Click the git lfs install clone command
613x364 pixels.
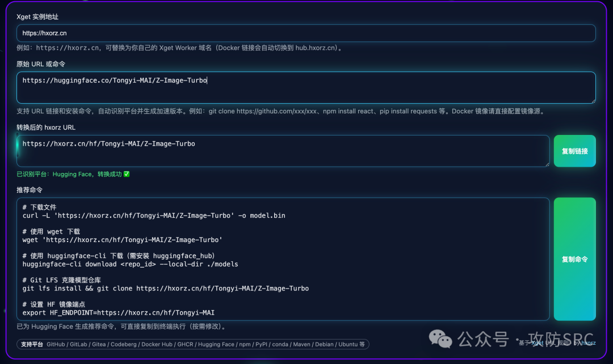click(165, 289)
